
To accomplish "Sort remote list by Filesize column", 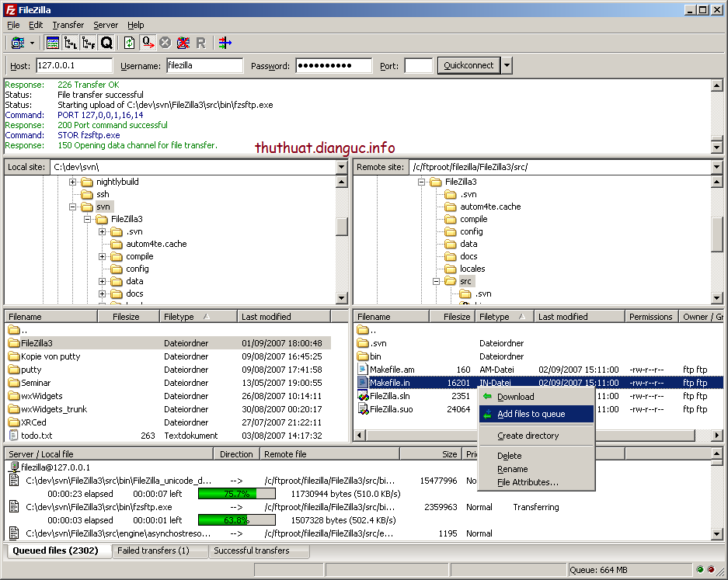I will (x=451, y=317).
